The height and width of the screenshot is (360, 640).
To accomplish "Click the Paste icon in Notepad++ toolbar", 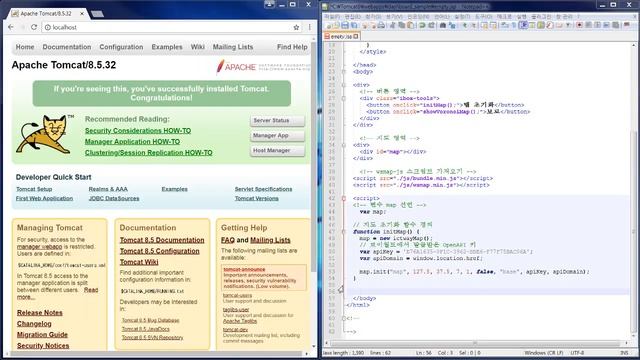I will pos(411,25).
